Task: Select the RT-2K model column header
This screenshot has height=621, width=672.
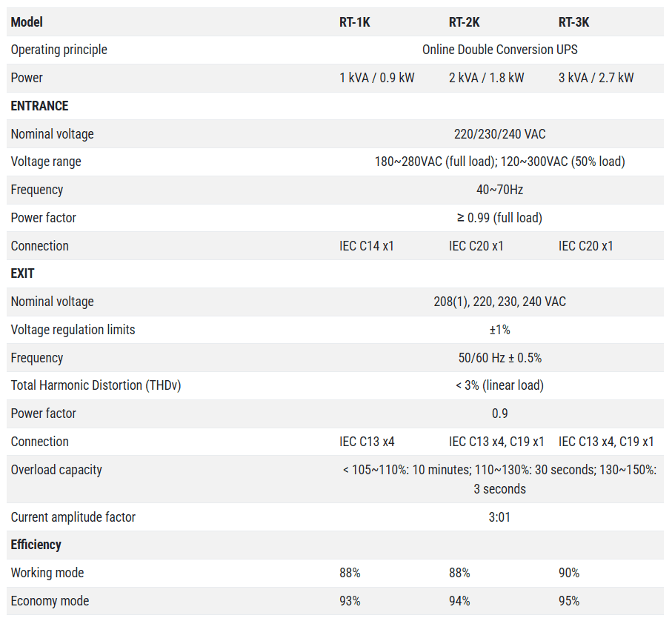Action: click(464, 22)
